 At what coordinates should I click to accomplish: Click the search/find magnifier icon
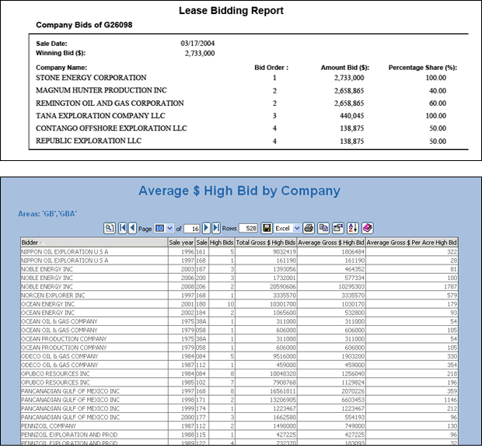pos(110,228)
